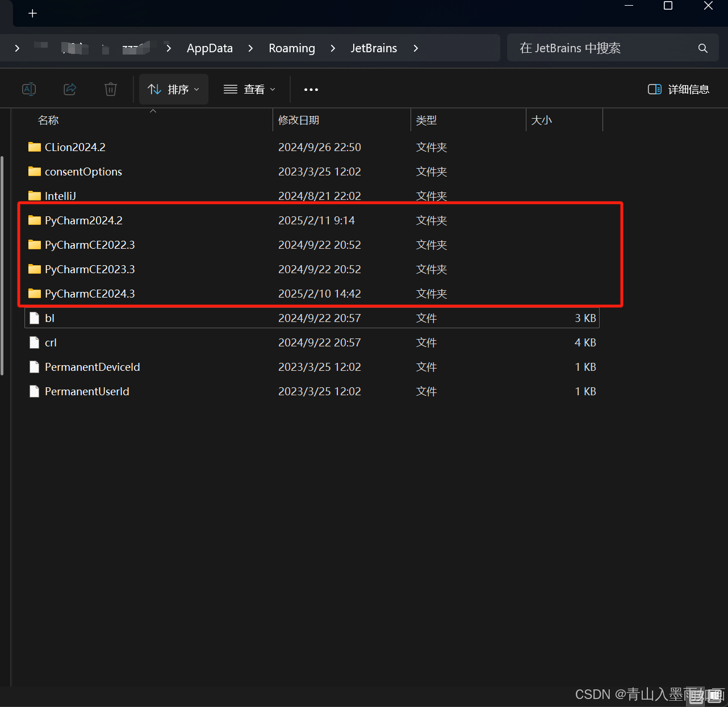Click the left navigation pane scrollbar
This screenshot has width=728, height=707.
pyautogui.click(x=2, y=266)
